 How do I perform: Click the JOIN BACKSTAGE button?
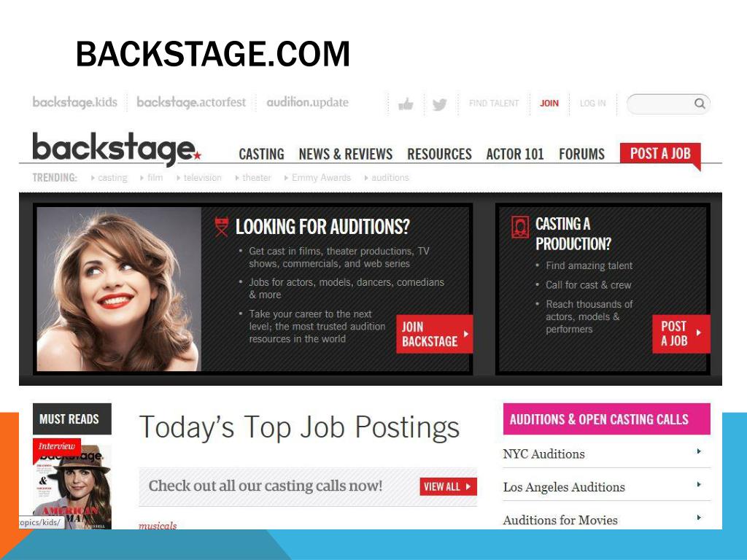pyautogui.click(x=435, y=334)
